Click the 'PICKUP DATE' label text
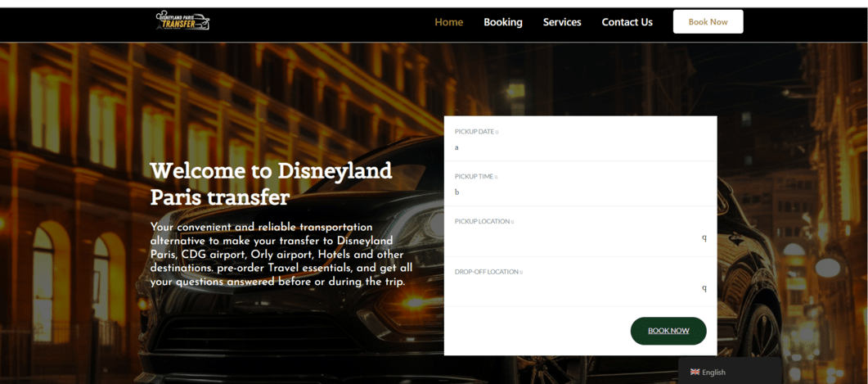This screenshot has height=384, width=868. [x=474, y=132]
